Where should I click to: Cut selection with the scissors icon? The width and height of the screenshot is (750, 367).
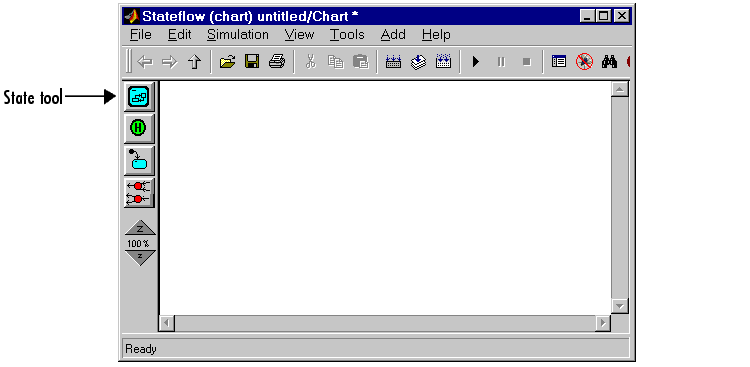click(311, 62)
